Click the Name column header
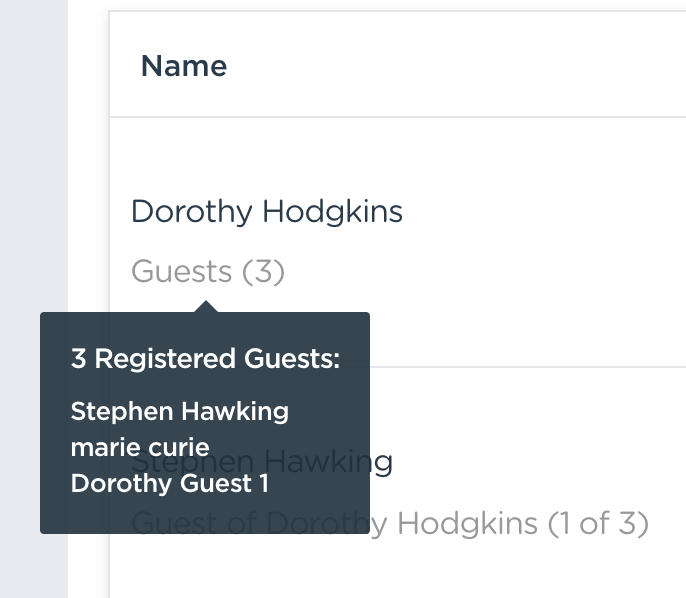686x598 pixels. (184, 66)
